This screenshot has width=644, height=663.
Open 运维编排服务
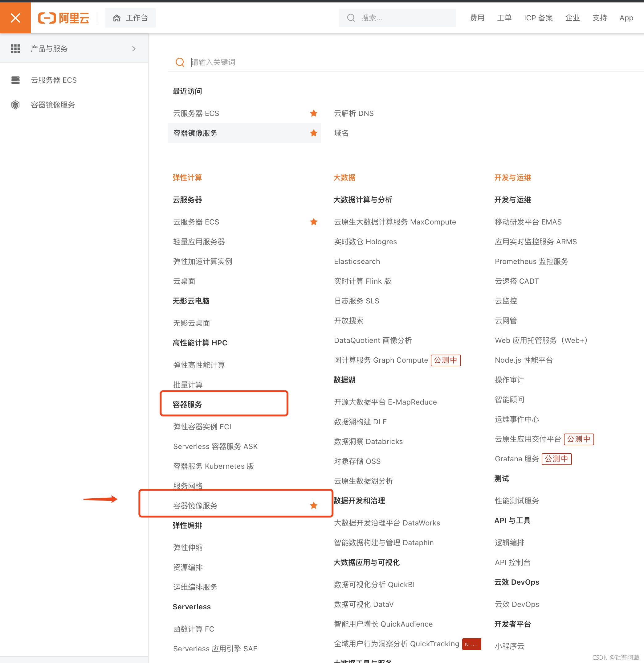click(195, 587)
